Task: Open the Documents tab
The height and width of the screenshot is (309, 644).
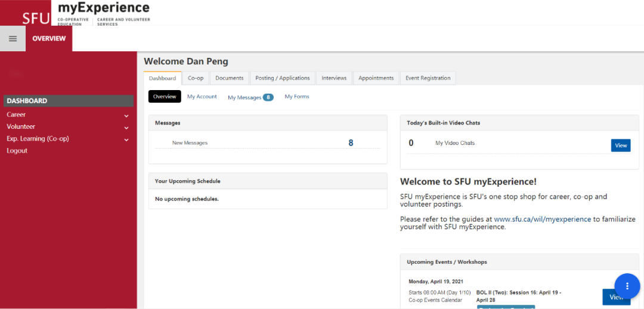Action: [230, 78]
